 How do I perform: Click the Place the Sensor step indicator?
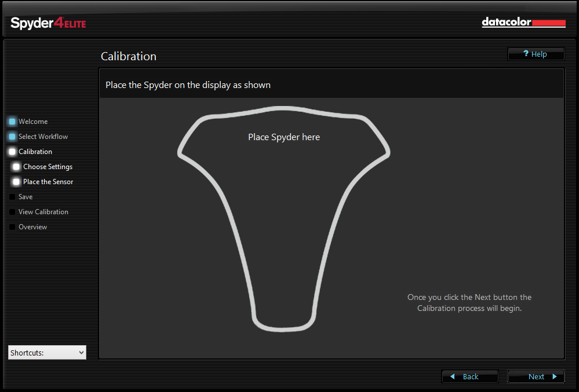(16, 181)
